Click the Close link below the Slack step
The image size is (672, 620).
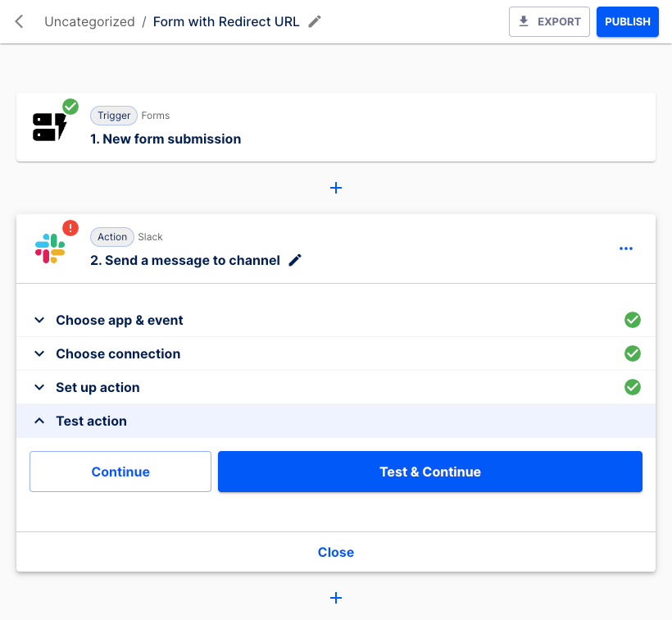tap(336, 552)
